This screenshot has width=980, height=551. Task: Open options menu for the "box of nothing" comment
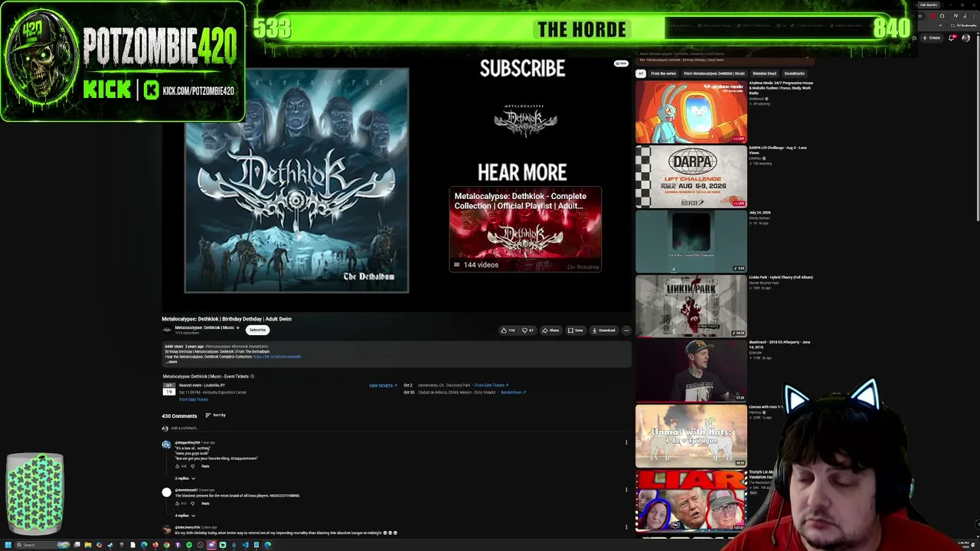(x=626, y=442)
